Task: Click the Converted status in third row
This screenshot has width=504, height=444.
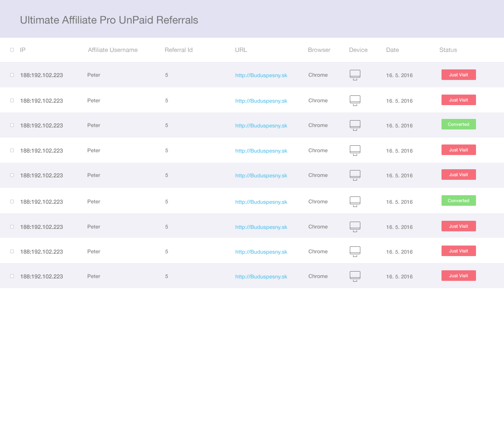Action: coord(459,124)
